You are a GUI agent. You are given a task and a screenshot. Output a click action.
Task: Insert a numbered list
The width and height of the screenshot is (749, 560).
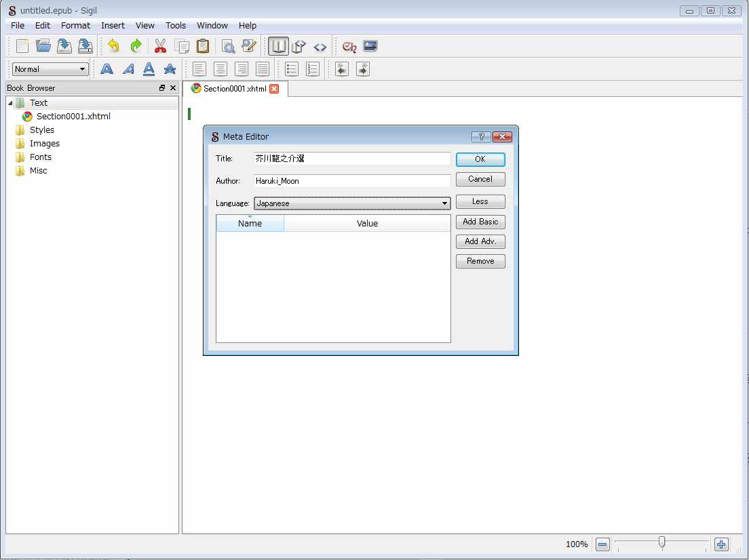pyautogui.click(x=313, y=69)
